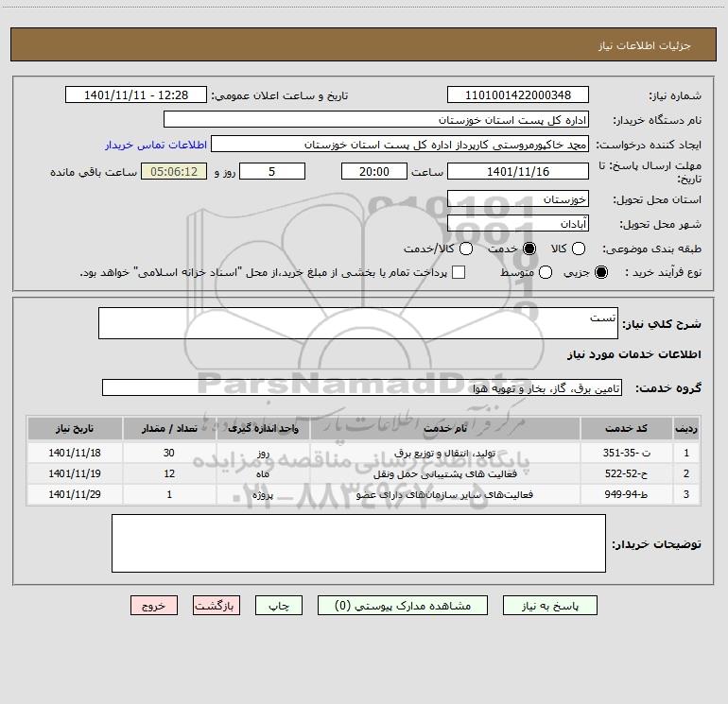Click service code ت -35-351
The image size is (728, 704).
[626, 453]
